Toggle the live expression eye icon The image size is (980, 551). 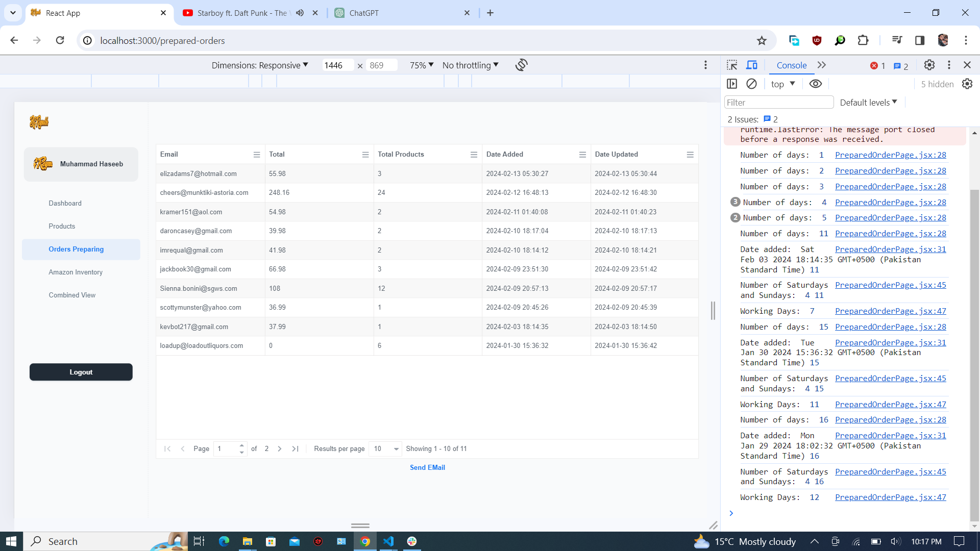coord(815,84)
